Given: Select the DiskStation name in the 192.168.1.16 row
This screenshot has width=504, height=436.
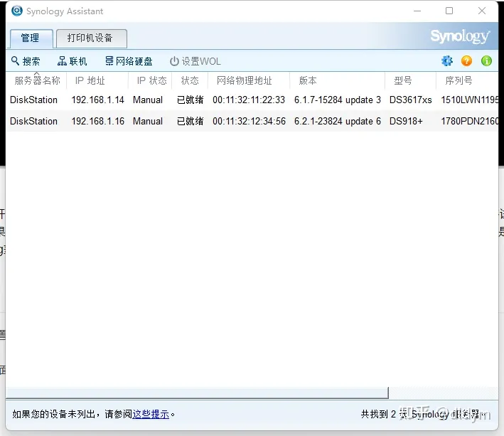Looking at the screenshot, I should 33,121.
